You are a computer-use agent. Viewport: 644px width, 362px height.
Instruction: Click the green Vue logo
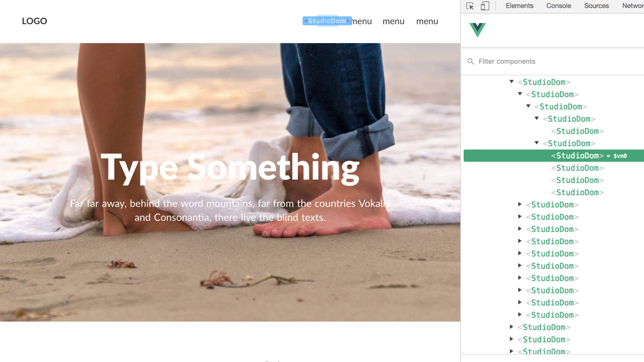coord(477,30)
